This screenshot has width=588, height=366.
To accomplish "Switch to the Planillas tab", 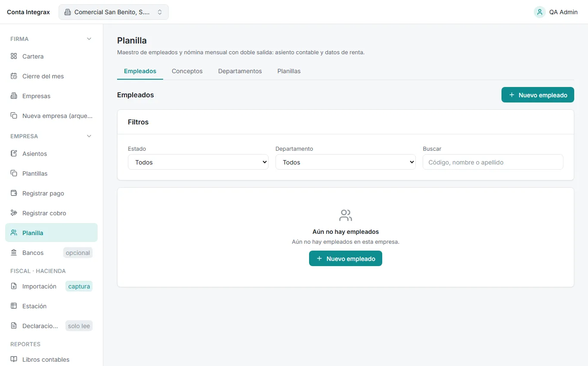I will (x=289, y=71).
